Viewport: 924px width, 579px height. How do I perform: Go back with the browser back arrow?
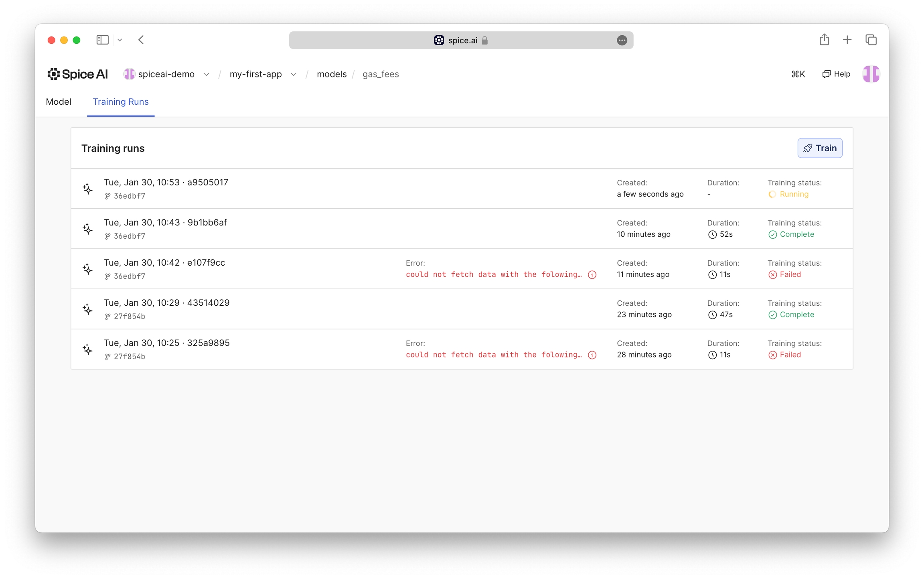point(141,40)
